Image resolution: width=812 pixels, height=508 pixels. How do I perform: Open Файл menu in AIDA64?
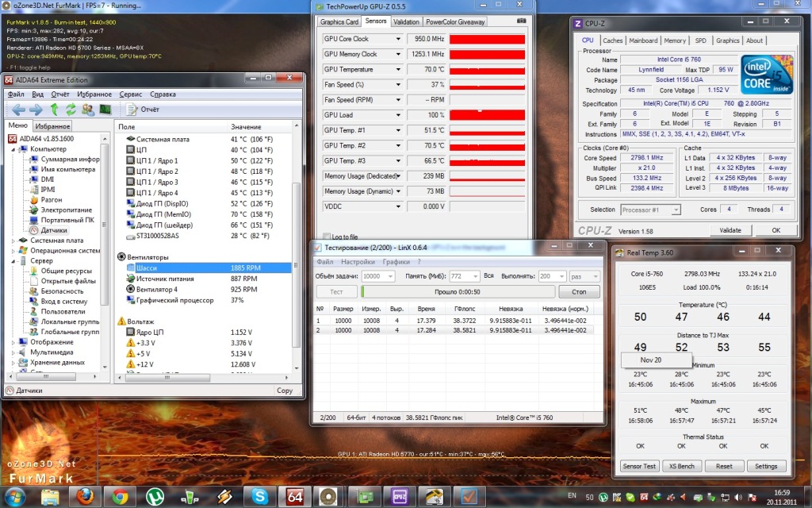coord(16,94)
